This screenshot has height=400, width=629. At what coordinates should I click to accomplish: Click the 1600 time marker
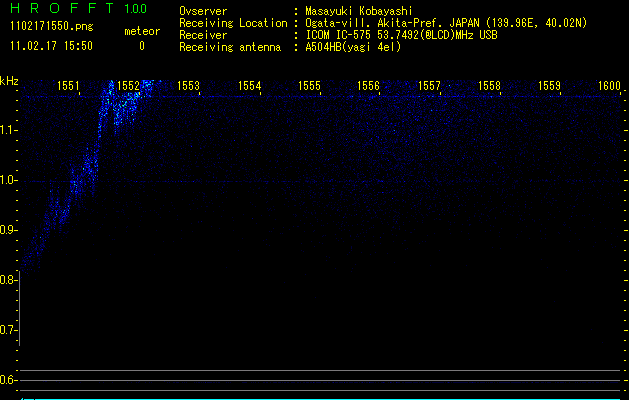(609, 85)
